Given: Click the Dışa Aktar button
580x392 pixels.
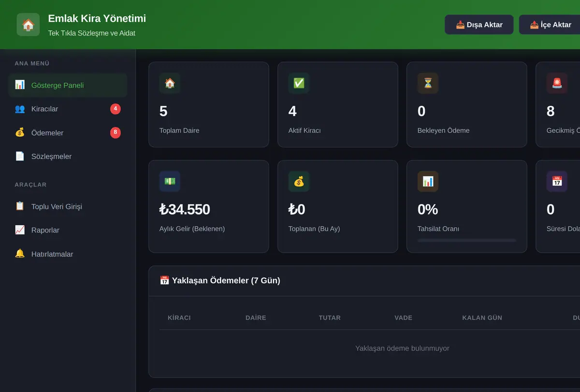Looking at the screenshot, I should point(479,25).
